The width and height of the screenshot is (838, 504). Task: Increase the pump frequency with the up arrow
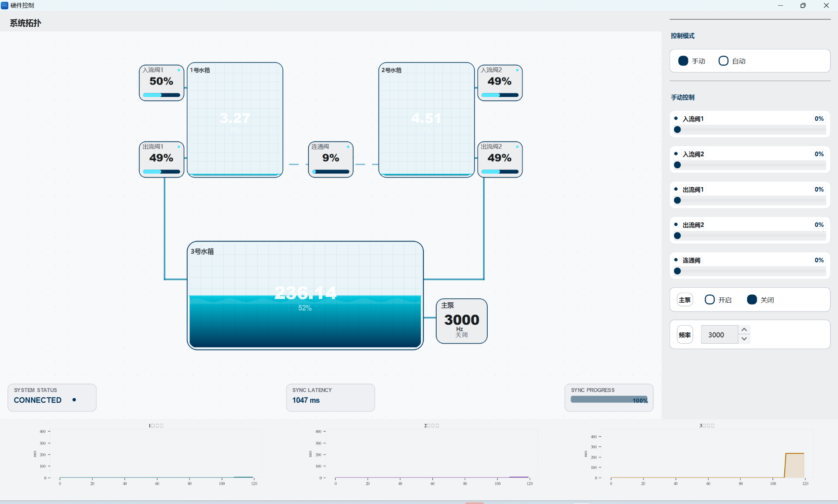(x=744, y=330)
